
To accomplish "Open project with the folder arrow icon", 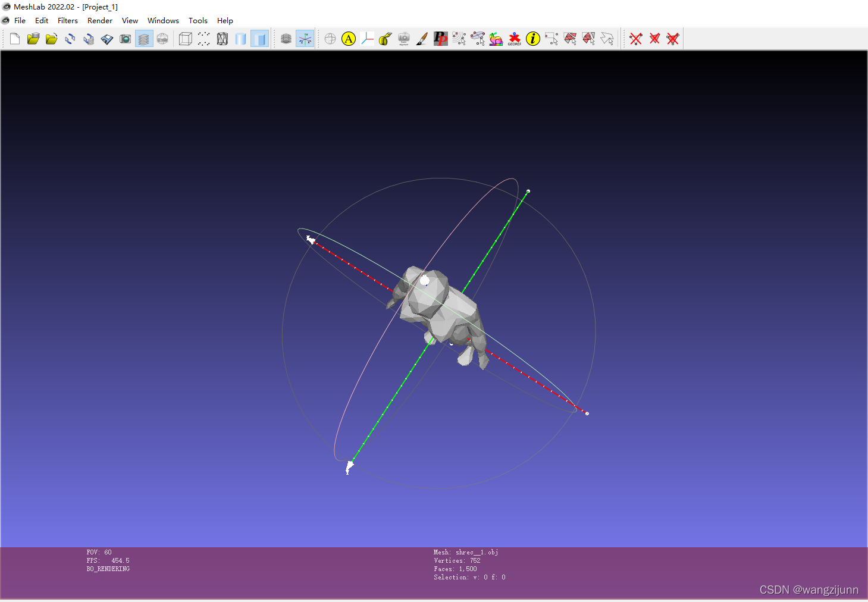I will (33, 39).
